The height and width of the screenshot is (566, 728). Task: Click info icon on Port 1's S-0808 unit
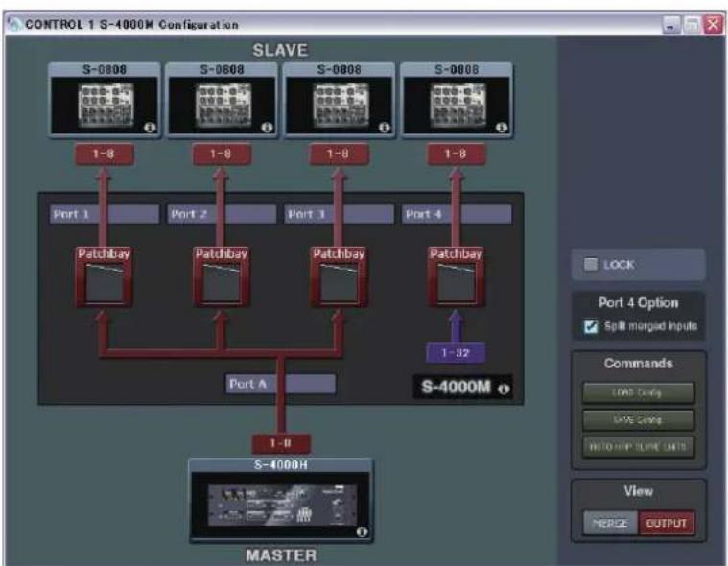pyautogui.click(x=150, y=128)
